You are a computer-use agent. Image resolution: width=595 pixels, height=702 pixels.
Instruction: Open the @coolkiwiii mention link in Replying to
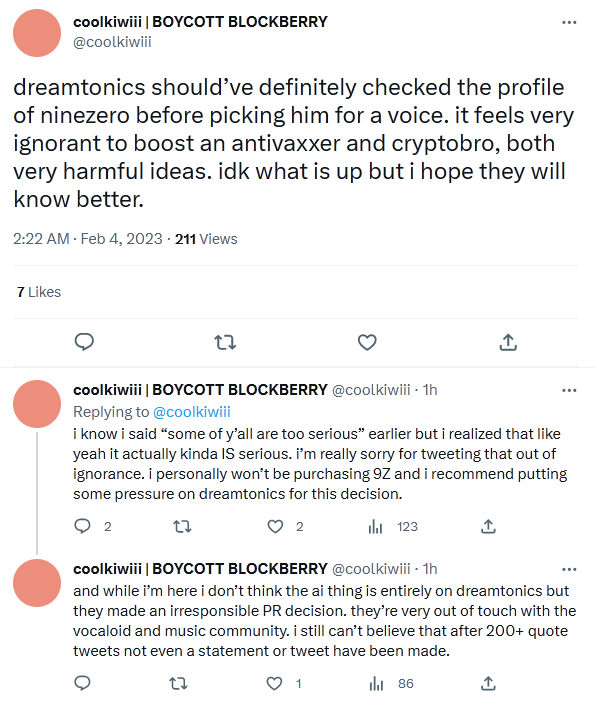192,412
